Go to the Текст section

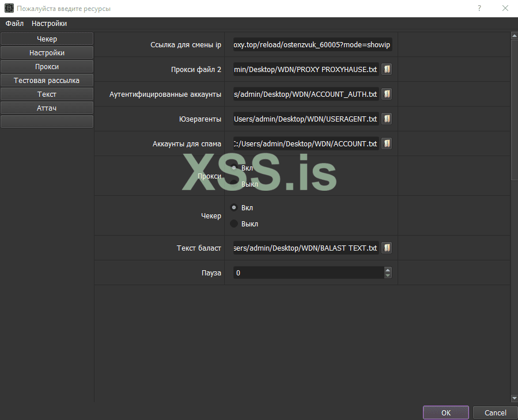[47, 94]
